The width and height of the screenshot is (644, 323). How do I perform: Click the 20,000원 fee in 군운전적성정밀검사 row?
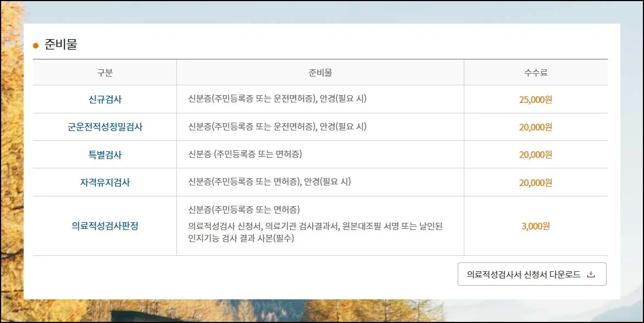click(x=536, y=127)
